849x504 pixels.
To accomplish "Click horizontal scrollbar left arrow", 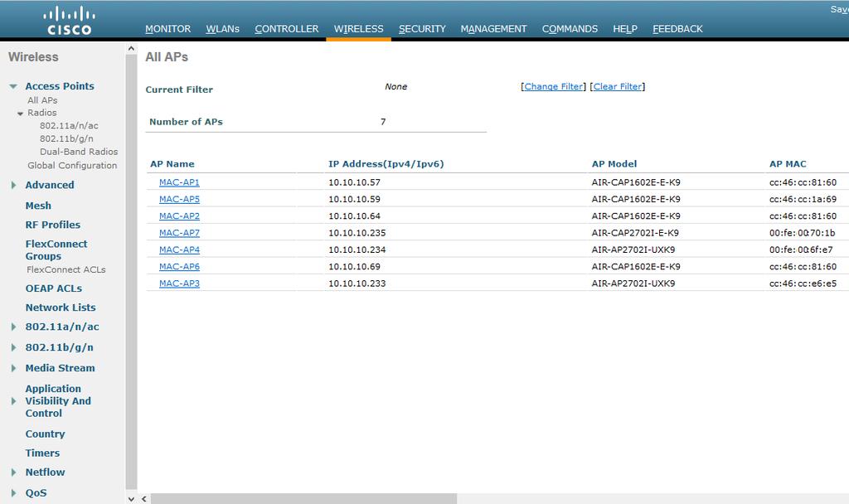I will pos(144,498).
